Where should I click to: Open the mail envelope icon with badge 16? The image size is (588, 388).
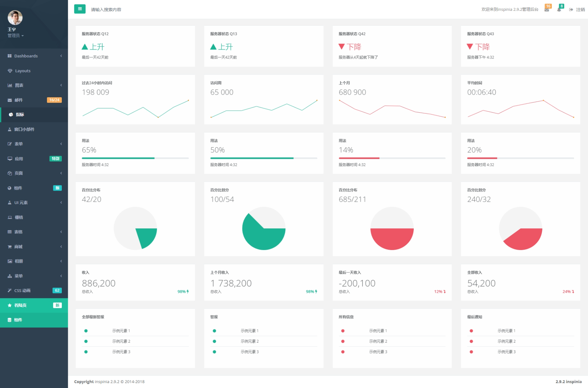point(547,10)
